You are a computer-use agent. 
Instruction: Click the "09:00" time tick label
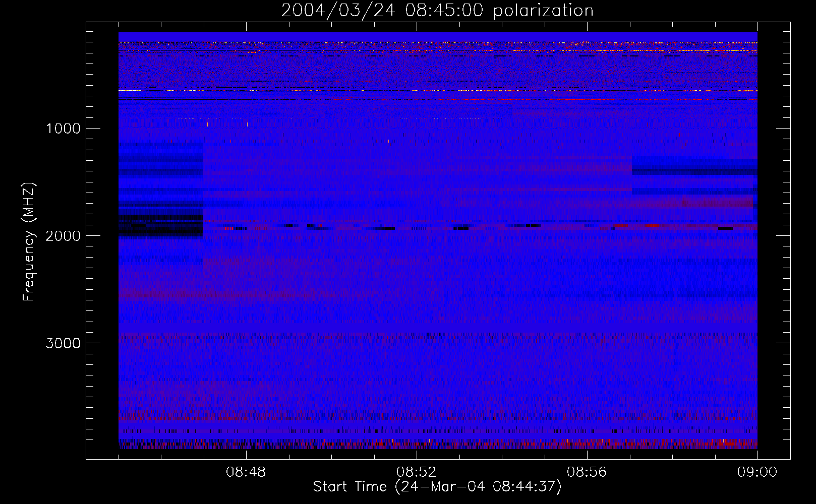click(x=757, y=472)
